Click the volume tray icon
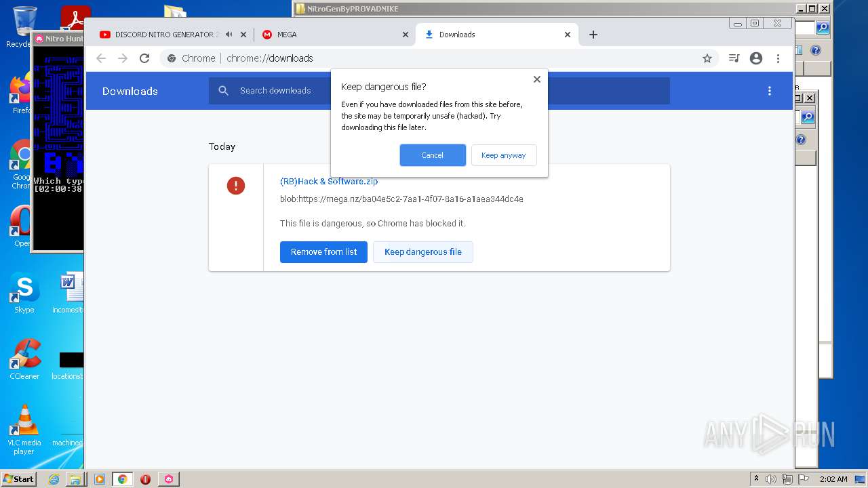 point(771,479)
